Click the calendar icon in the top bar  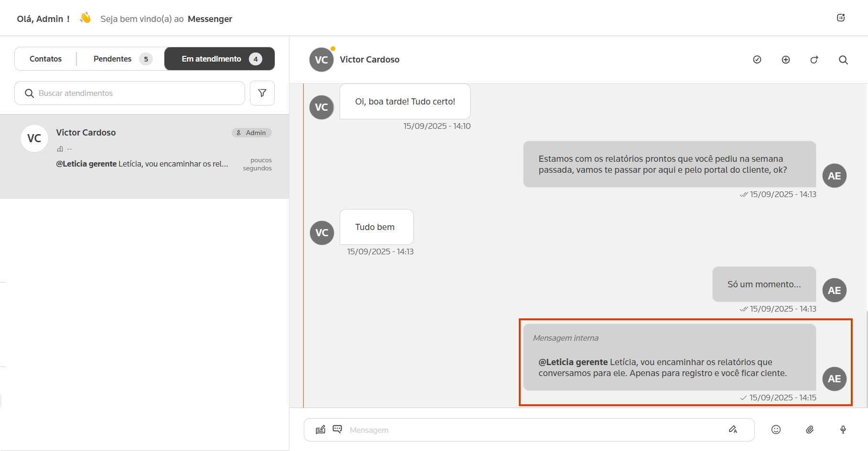(x=841, y=18)
